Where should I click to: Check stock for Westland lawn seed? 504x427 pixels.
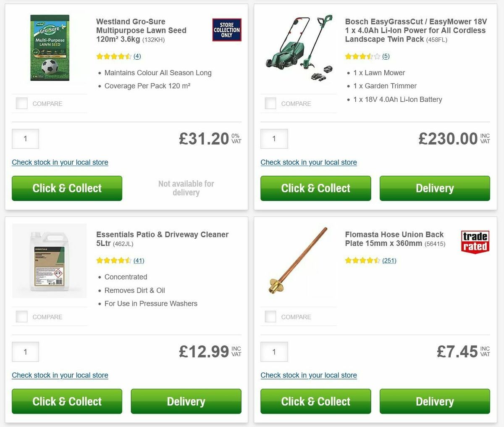[x=60, y=162]
